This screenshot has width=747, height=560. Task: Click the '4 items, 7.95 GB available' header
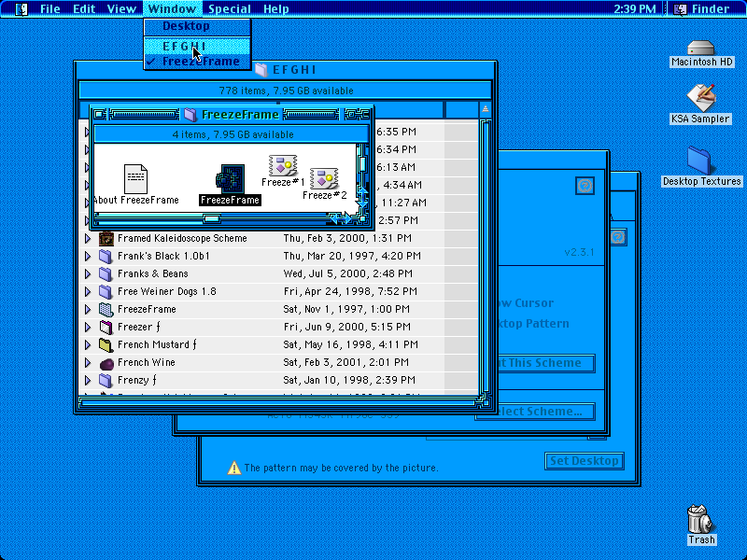(x=232, y=134)
